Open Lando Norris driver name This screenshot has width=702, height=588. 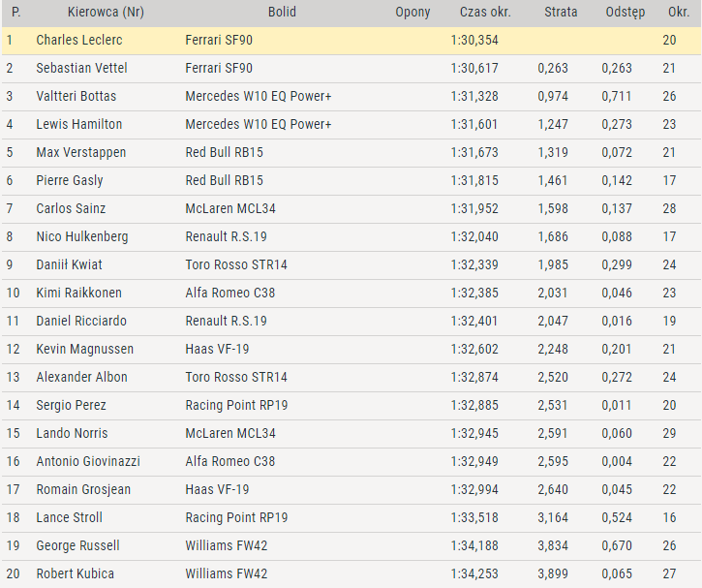click(72, 433)
